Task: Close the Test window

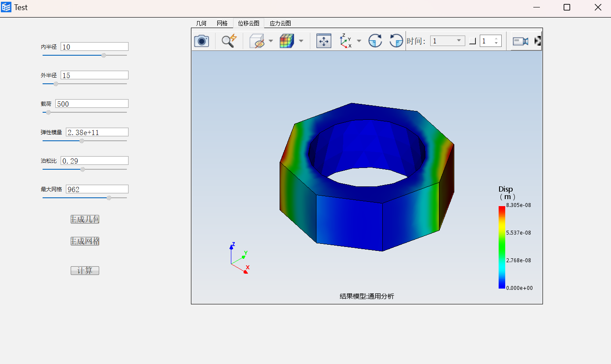Action: [x=598, y=7]
